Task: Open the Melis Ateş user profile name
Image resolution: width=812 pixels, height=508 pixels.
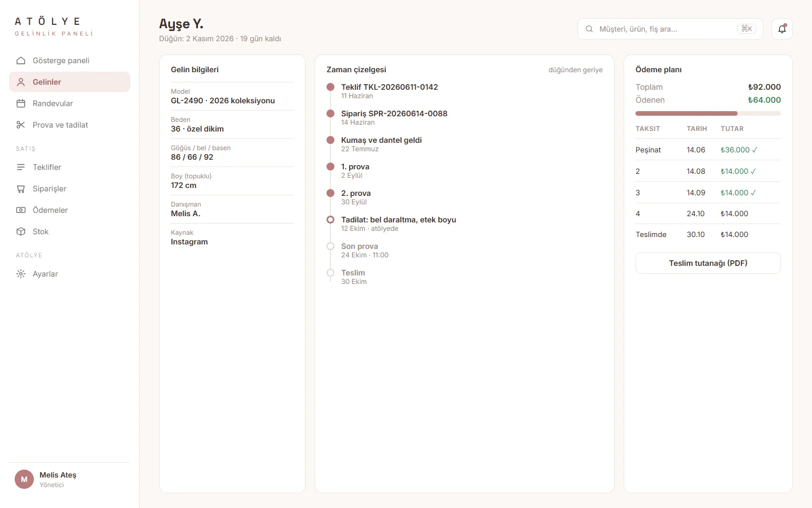Action: (x=58, y=475)
